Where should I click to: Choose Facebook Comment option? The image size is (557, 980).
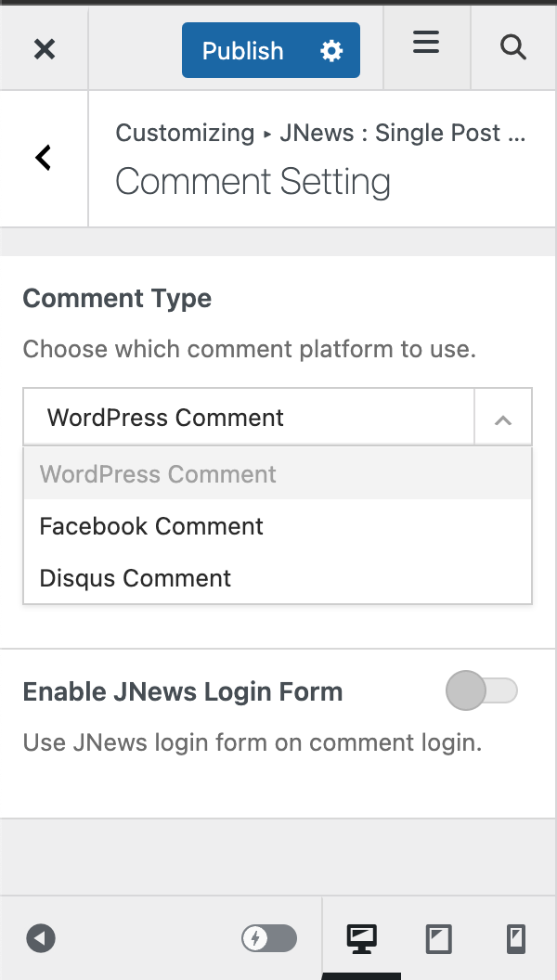tap(151, 526)
